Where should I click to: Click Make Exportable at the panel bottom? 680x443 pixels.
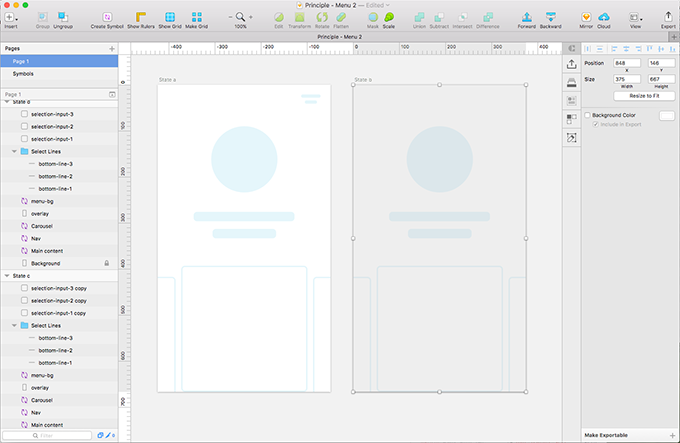(608, 435)
